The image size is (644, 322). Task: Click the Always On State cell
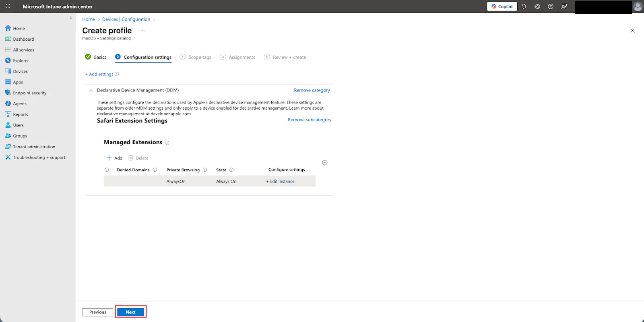(x=226, y=181)
